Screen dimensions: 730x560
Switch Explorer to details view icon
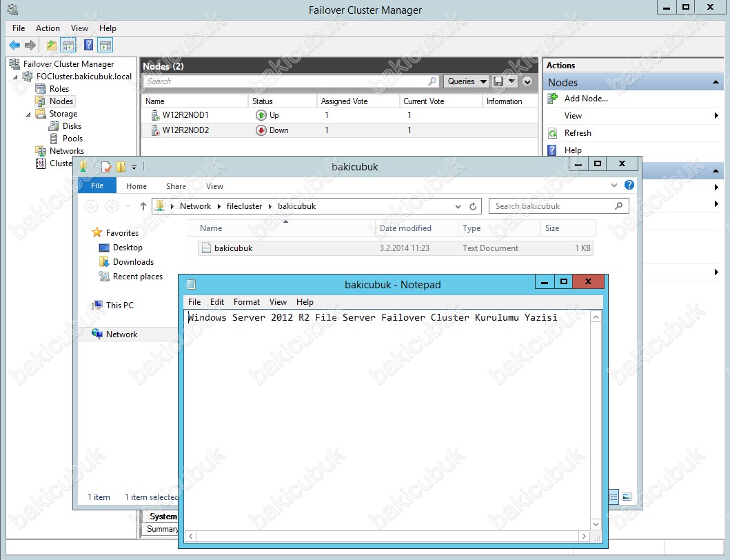click(x=614, y=497)
